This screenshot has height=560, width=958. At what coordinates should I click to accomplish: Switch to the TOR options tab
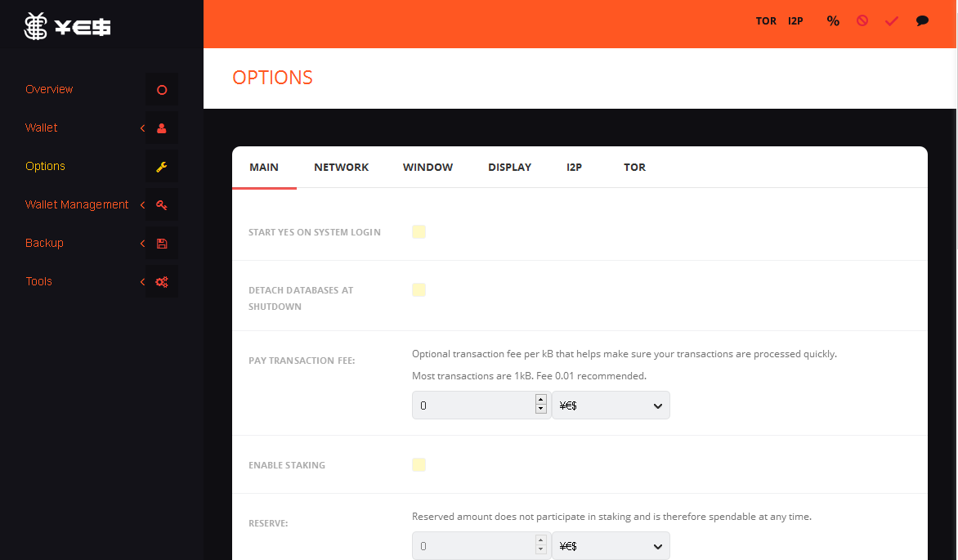point(635,168)
